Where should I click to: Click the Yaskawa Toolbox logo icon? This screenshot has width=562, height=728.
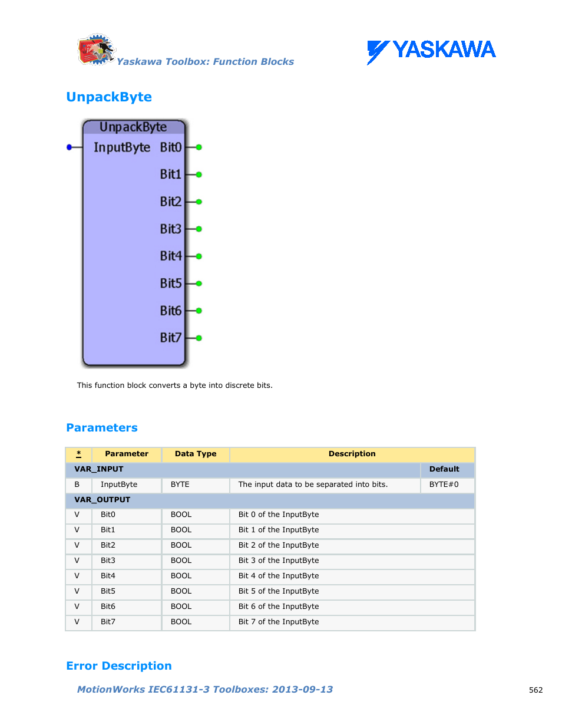[96, 50]
